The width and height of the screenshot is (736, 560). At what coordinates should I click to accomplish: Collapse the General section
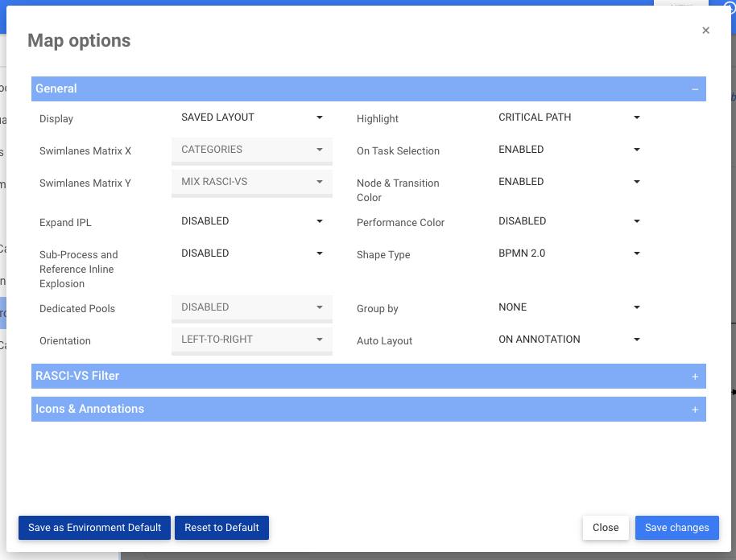coord(694,89)
